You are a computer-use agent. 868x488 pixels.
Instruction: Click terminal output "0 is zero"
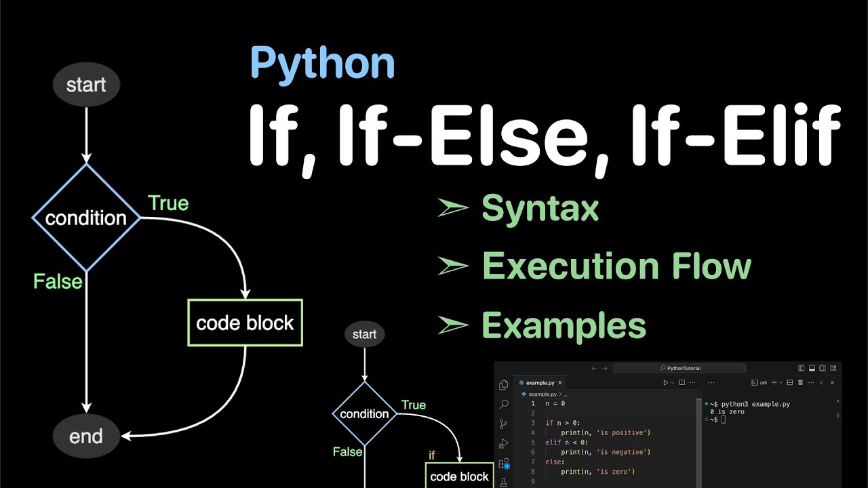(727, 412)
